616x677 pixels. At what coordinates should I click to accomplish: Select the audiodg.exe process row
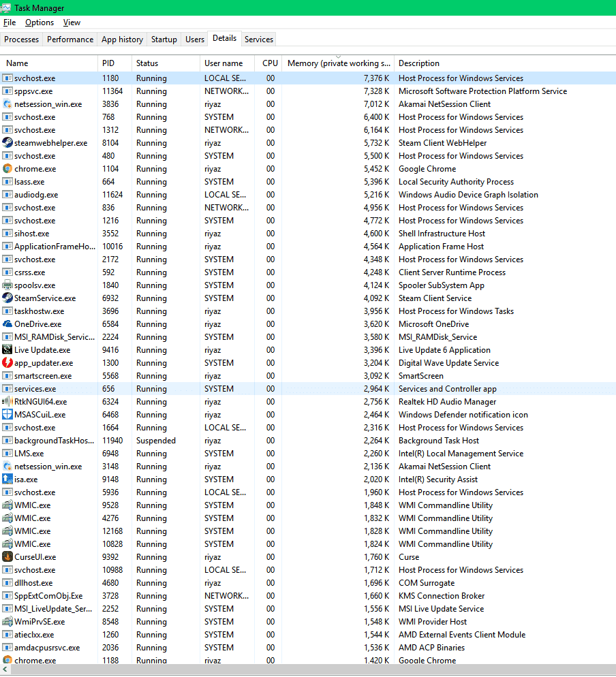[308, 195]
